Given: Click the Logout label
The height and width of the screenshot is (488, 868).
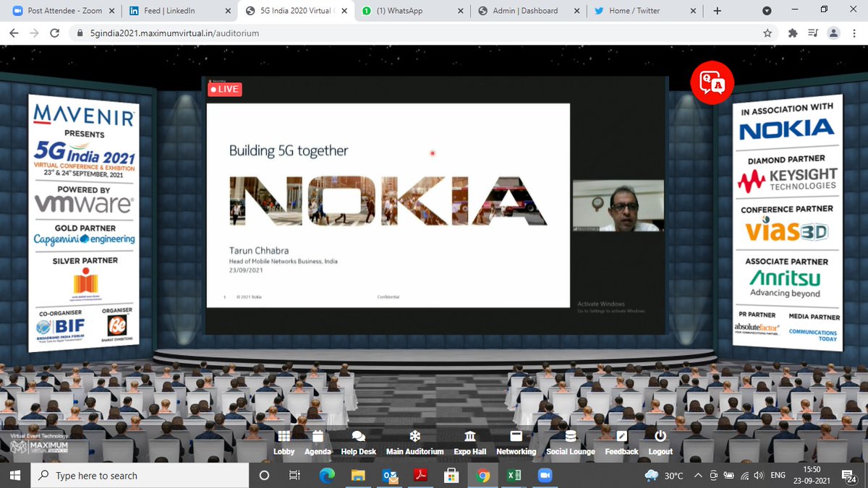Looking at the screenshot, I should tap(660, 452).
